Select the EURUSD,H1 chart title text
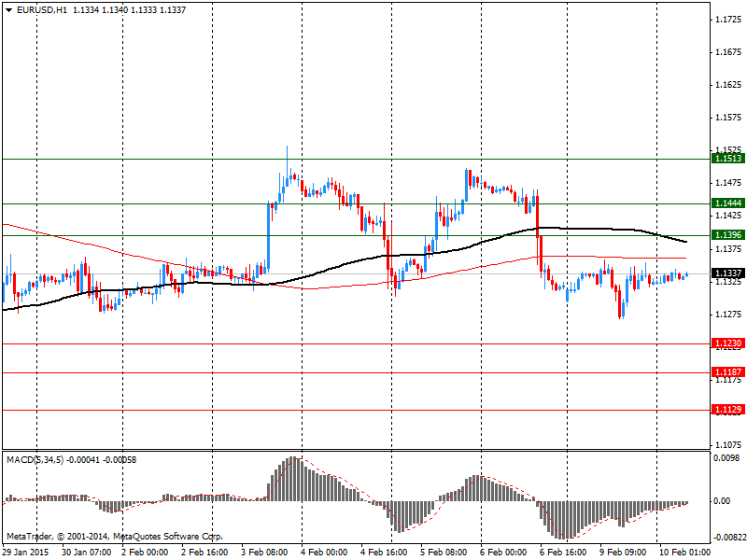 point(42,10)
